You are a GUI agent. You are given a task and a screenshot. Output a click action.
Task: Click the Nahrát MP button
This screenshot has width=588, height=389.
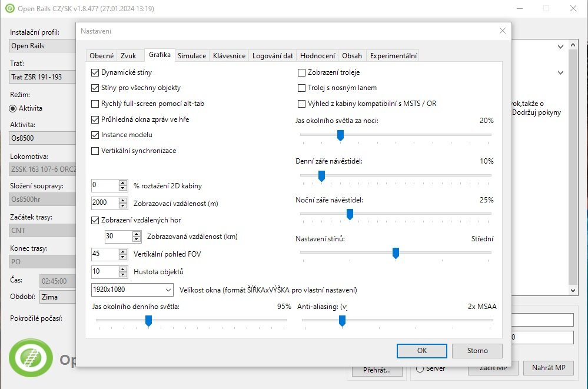pos(549,368)
